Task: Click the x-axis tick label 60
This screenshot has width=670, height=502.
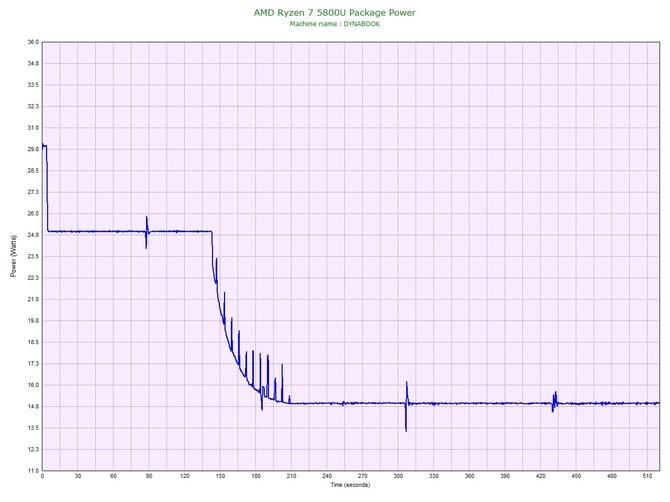Action: 113,476
